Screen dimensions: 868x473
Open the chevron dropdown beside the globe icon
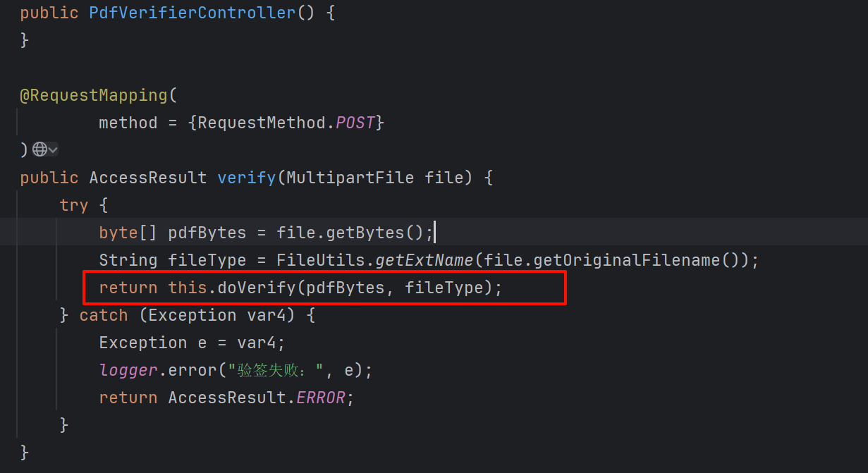pos(53,149)
